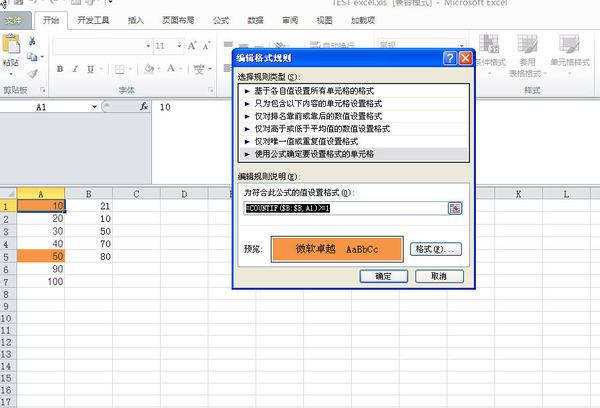600x408 pixels.
Task: Increase font size with larger A icon
Action: [192, 46]
